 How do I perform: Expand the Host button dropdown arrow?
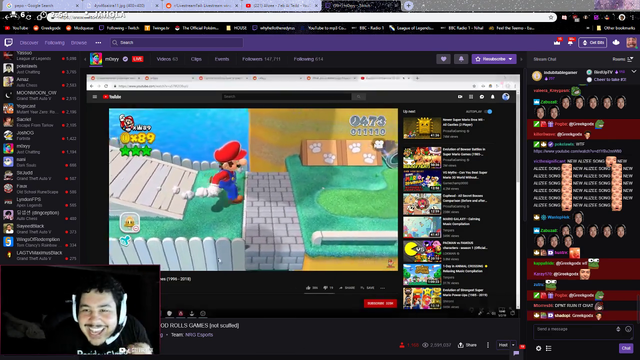(513, 345)
